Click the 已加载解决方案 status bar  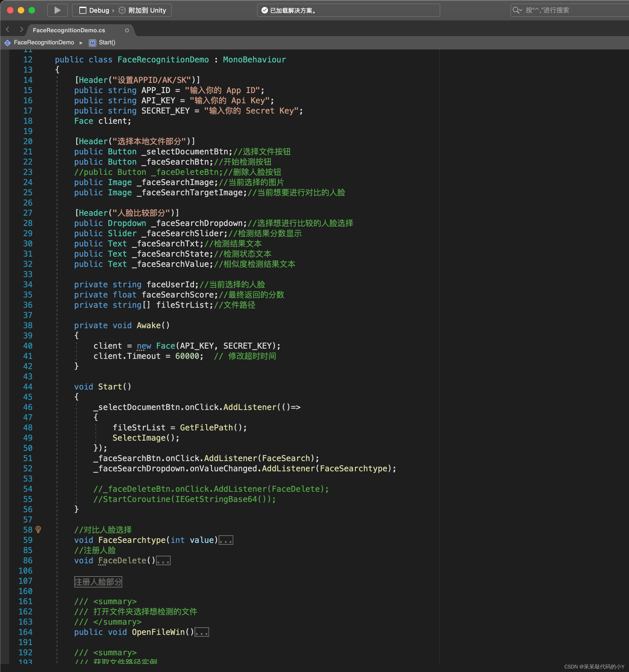pos(348,10)
